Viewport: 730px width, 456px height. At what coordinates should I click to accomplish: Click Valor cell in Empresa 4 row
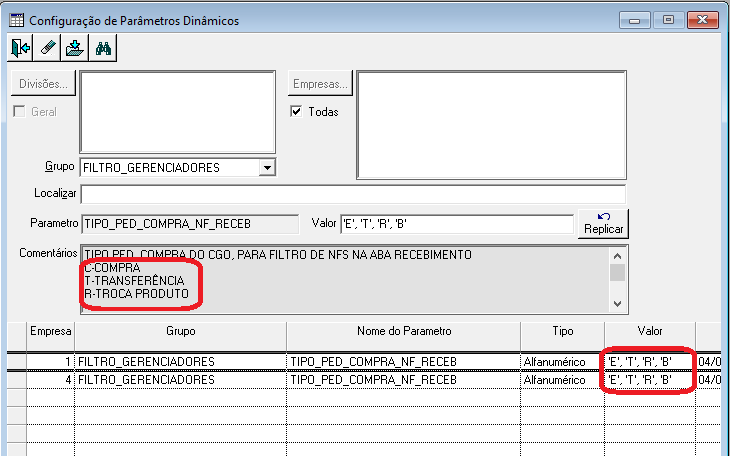[650, 380]
